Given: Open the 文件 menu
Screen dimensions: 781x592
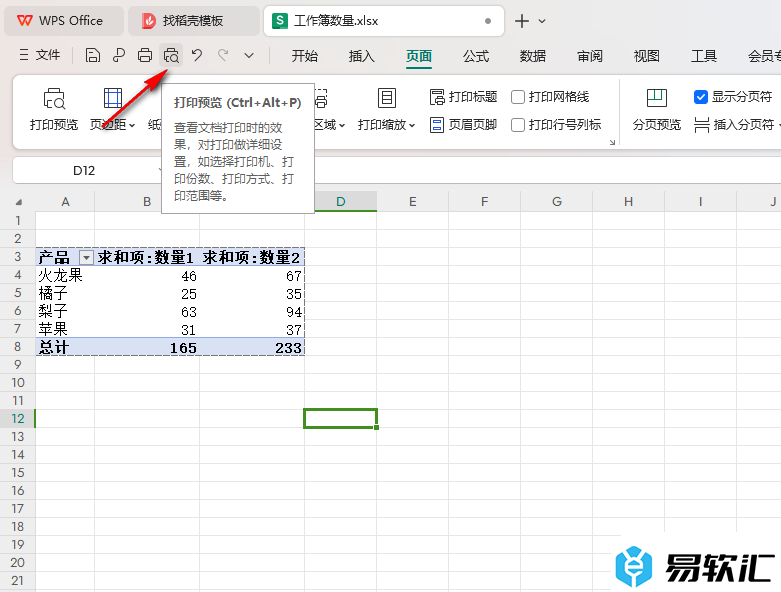Looking at the screenshot, I should coord(40,55).
